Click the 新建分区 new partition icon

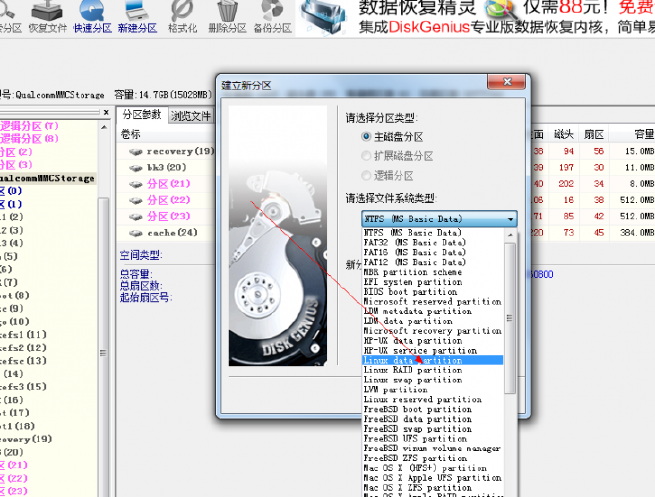(137, 18)
